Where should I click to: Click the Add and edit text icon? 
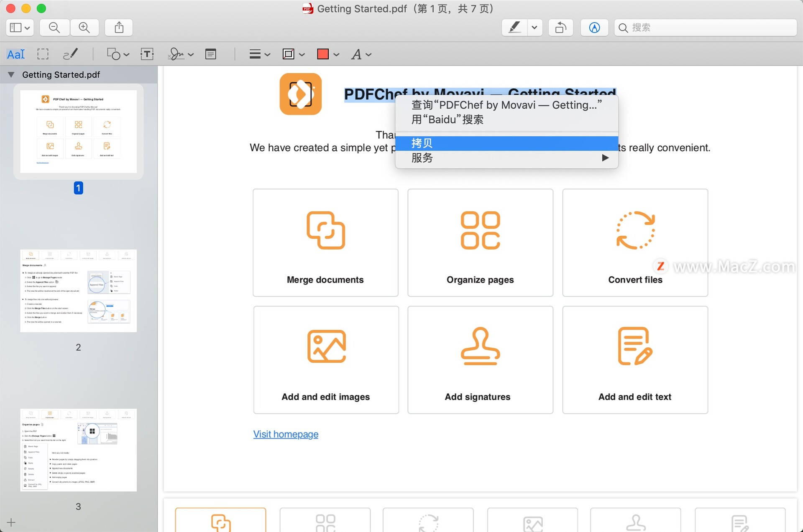click(635, 346)
